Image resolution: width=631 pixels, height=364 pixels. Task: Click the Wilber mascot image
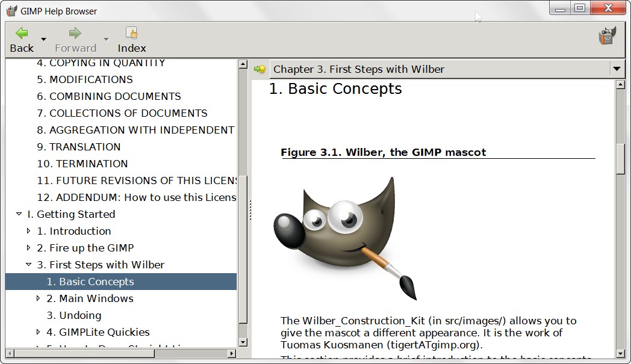[x=345, y=238]
